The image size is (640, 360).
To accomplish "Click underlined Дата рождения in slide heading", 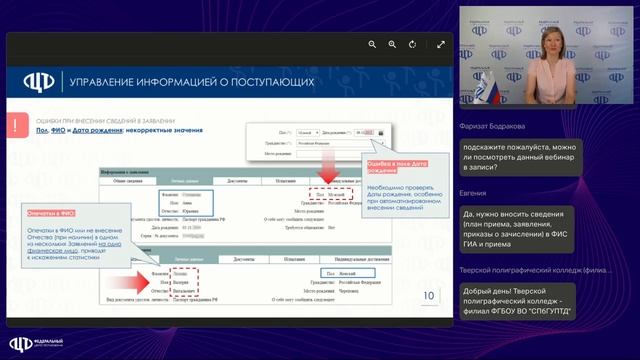I will click(97, 130).
